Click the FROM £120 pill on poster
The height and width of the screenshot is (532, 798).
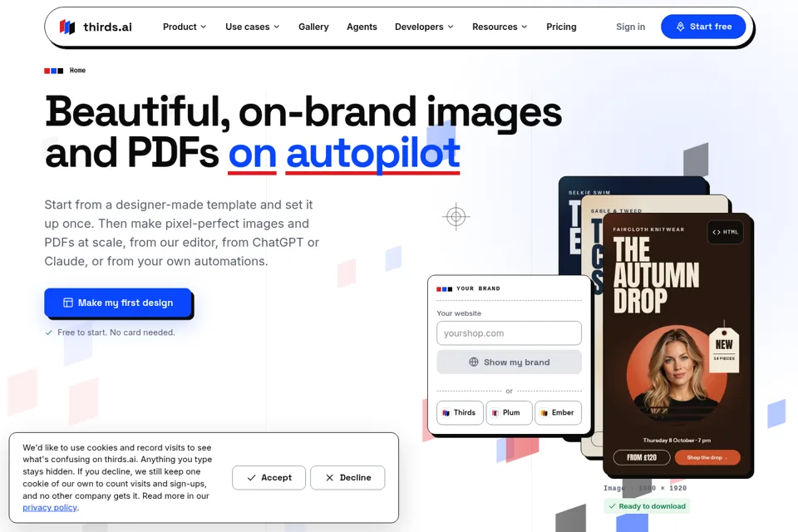[x=642, y=458]
